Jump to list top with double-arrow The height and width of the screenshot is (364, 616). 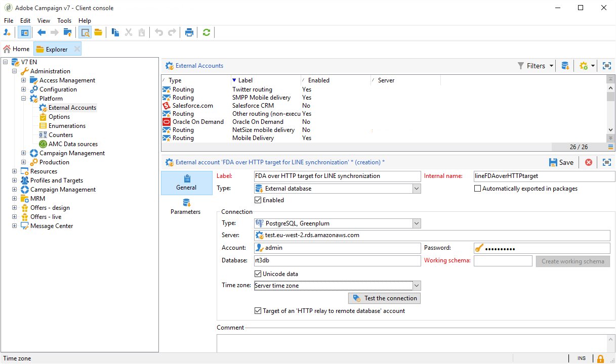tap(611, 79)
